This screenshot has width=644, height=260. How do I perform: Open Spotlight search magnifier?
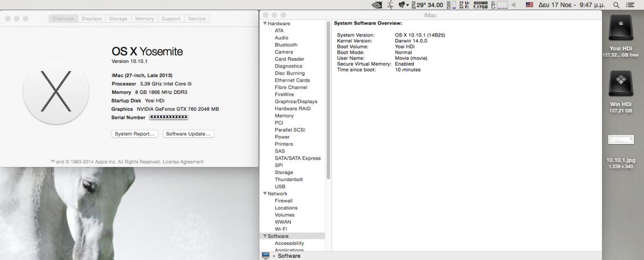pyautogui.click(x=616, y=5)
